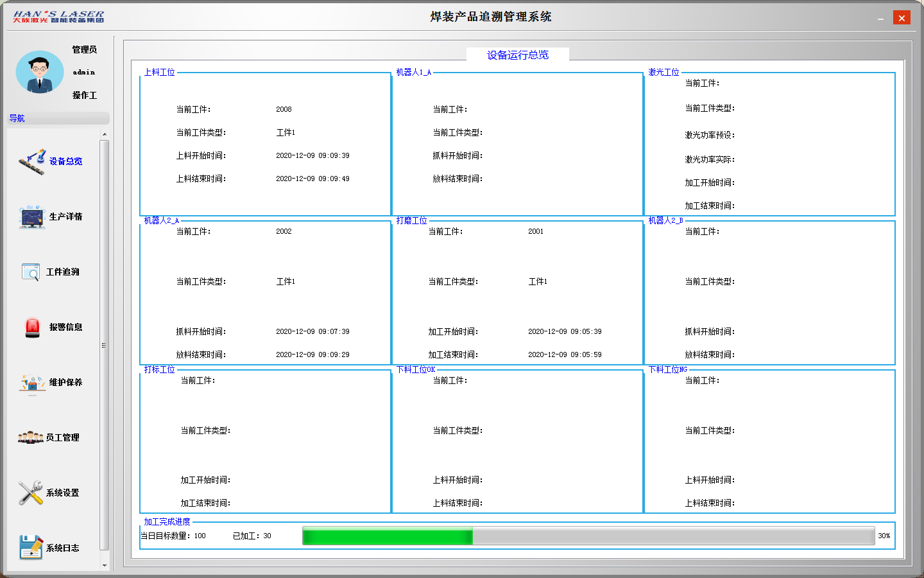Click 工件1 type value in 上料工位

coord(286,133)
